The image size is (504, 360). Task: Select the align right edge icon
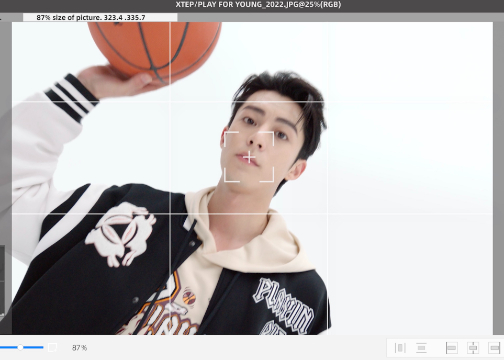pyautogui.click(x=494, y=348)
